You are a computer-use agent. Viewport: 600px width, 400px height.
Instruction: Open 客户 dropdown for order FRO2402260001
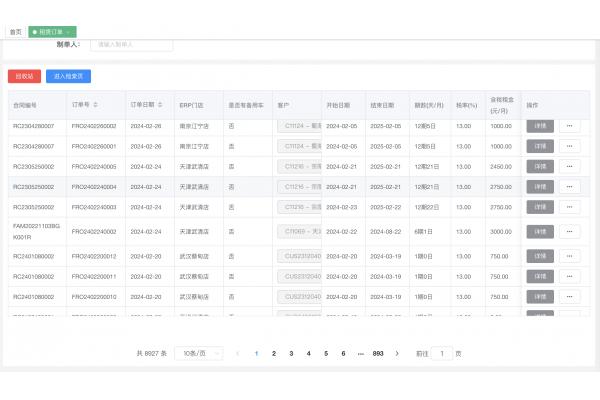(x=298, y=146)
